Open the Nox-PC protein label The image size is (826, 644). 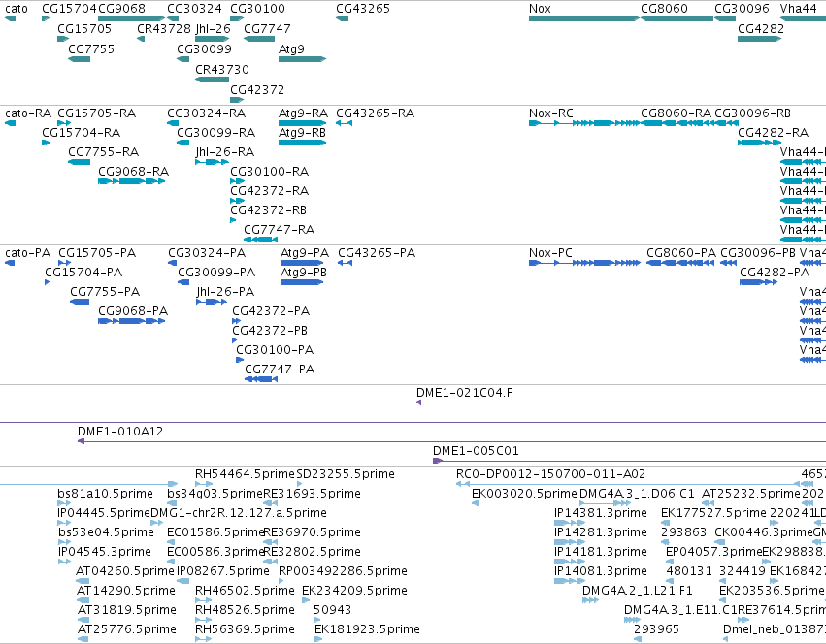[x=550, y=253]
